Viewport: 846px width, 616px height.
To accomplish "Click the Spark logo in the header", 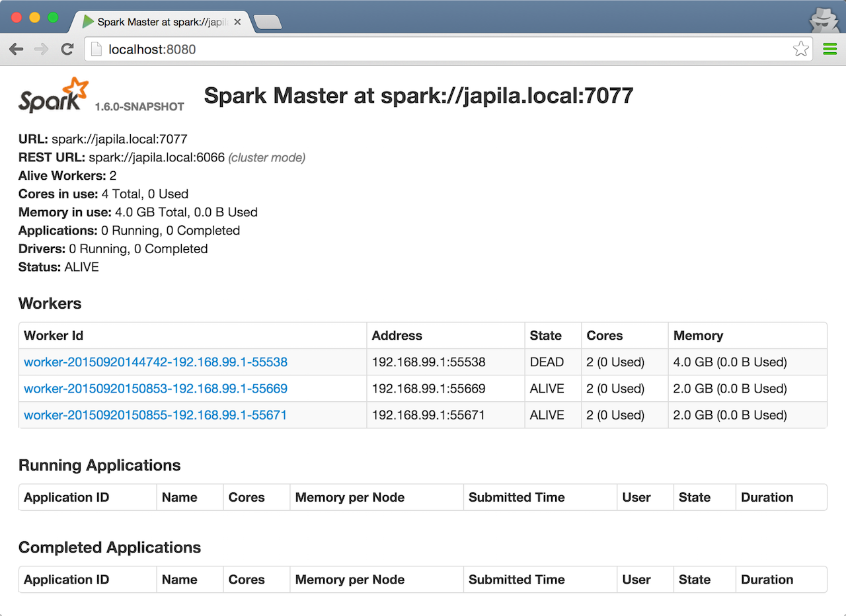I will point(54,96).
